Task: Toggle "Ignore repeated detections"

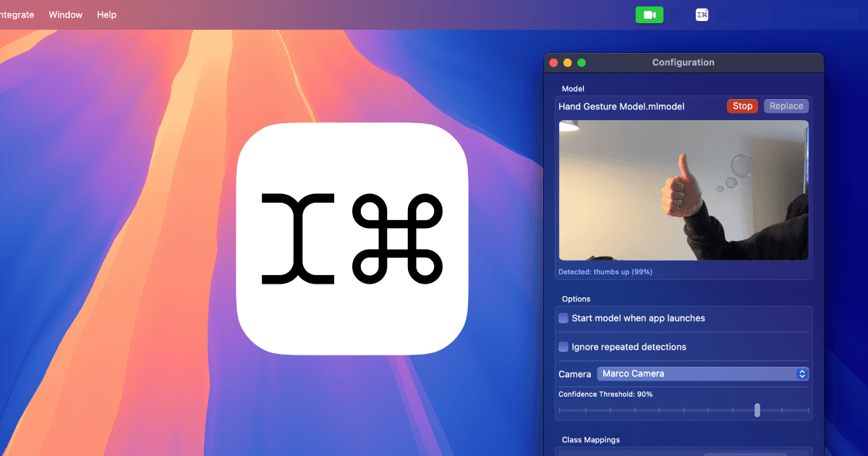Action: coord(563,347)
